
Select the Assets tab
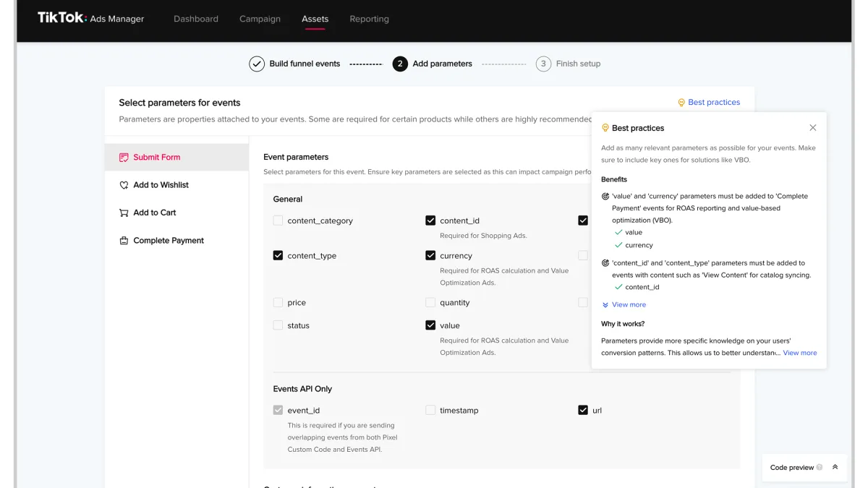coord(315,19)
